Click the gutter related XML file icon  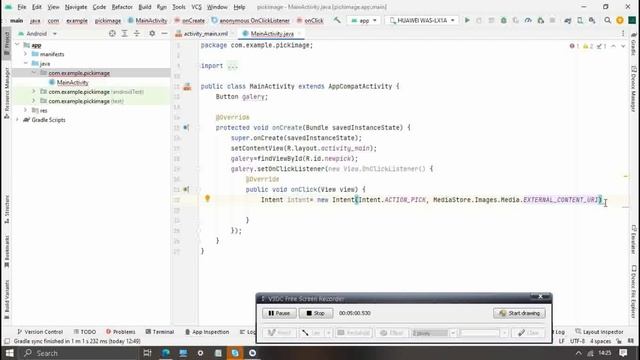pyautogui.click(x=187, y=87)
